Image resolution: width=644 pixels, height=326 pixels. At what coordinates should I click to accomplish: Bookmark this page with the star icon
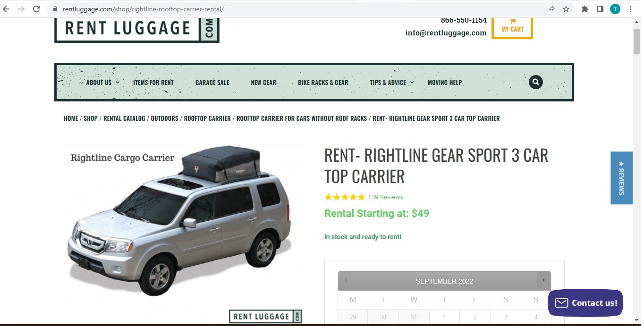[566, 9]
